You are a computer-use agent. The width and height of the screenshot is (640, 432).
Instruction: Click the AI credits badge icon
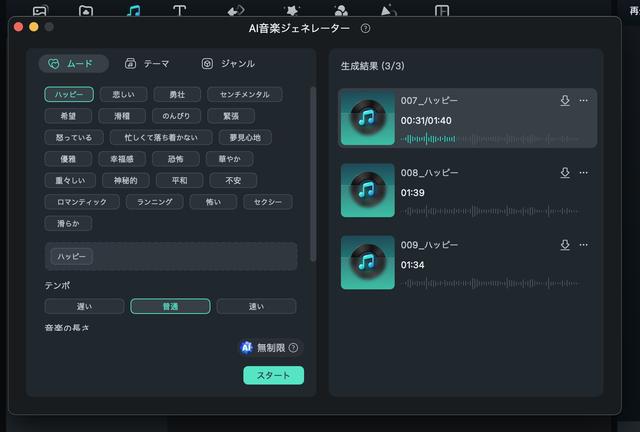point(246,348)
